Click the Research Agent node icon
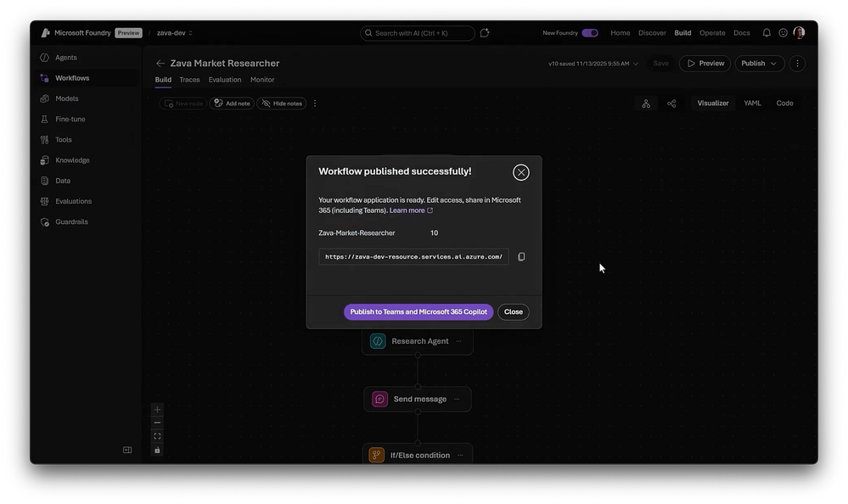The height and width of the screenshot is (504, 848). point(378,341)
